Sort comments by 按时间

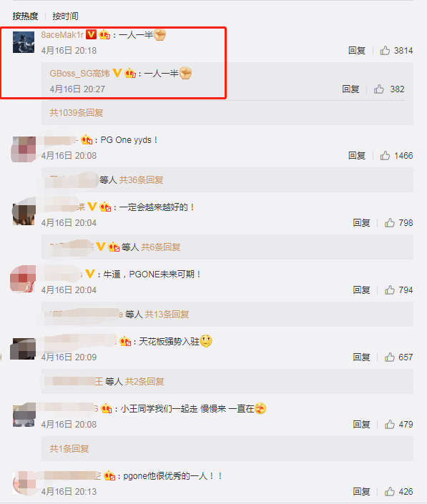(x=65, y=16)
